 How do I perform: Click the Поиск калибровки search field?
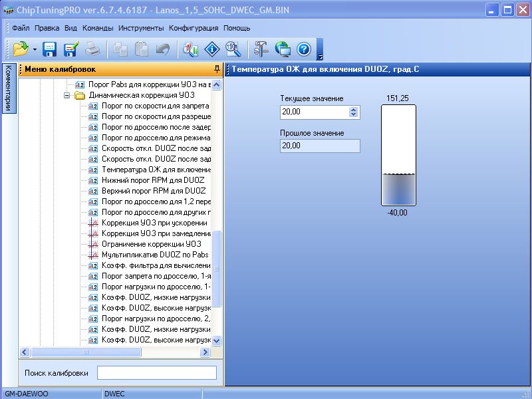point(157,373)
